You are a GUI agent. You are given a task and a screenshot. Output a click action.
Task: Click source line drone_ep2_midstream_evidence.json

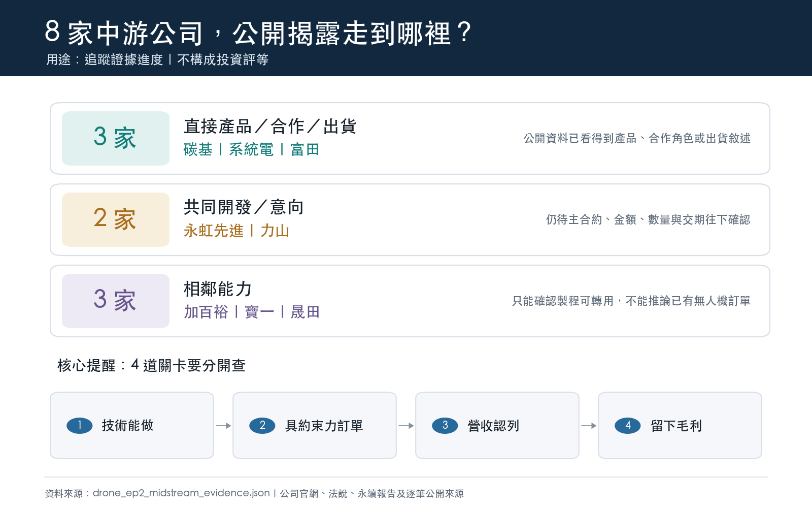pyautogui.click(x=254, y=493)
